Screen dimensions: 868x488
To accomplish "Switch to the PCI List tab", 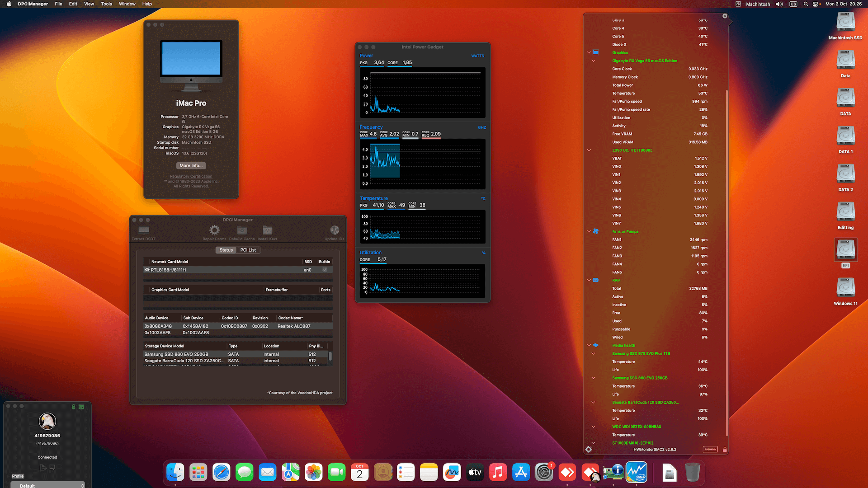I will point(248,250).
